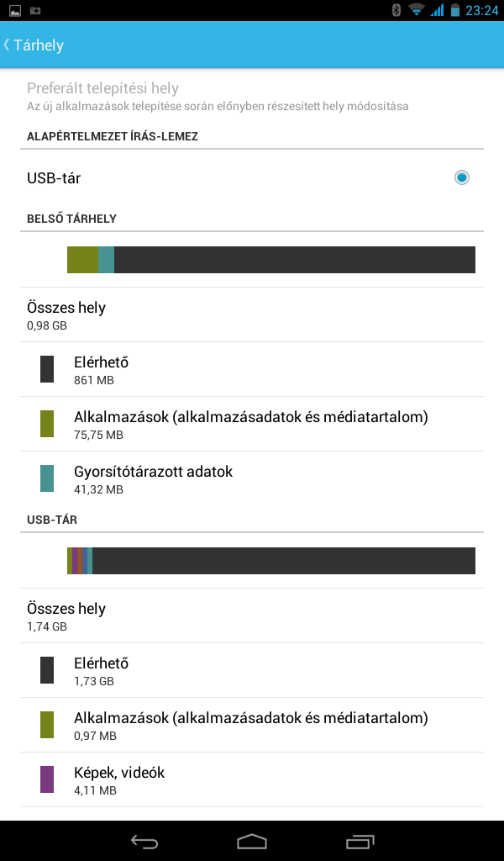Tap the Képek, videók purple square icon
Viewport: 504px width, 861px height.
[46, 779]
